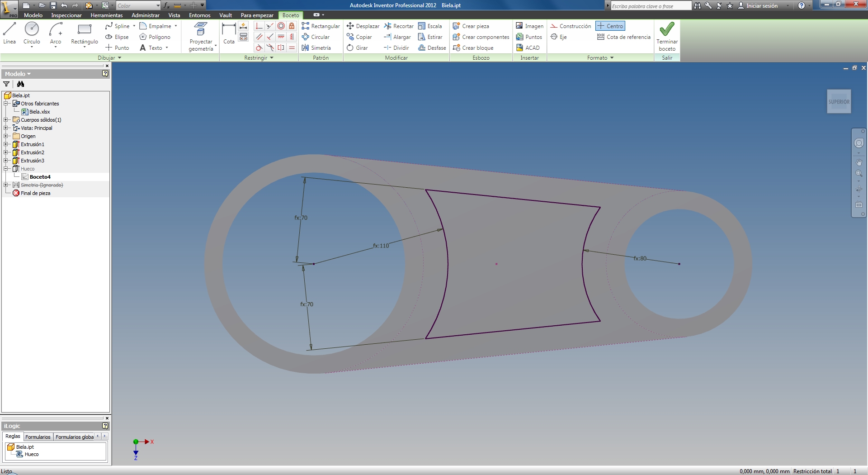Image resolution: width=868 pixels, height=475 pixels.
Task: Apply the parallel constraint icon
Action: click(259, 37)
